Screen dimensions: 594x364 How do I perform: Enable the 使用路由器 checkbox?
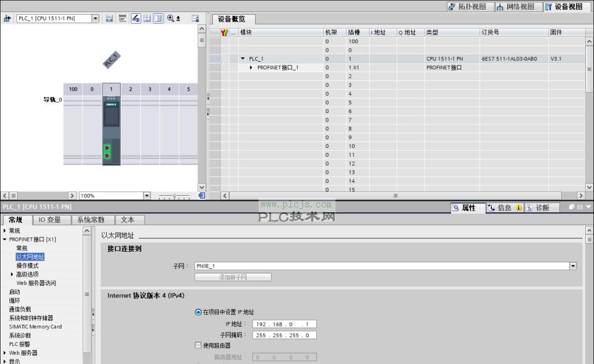(197, 346)
